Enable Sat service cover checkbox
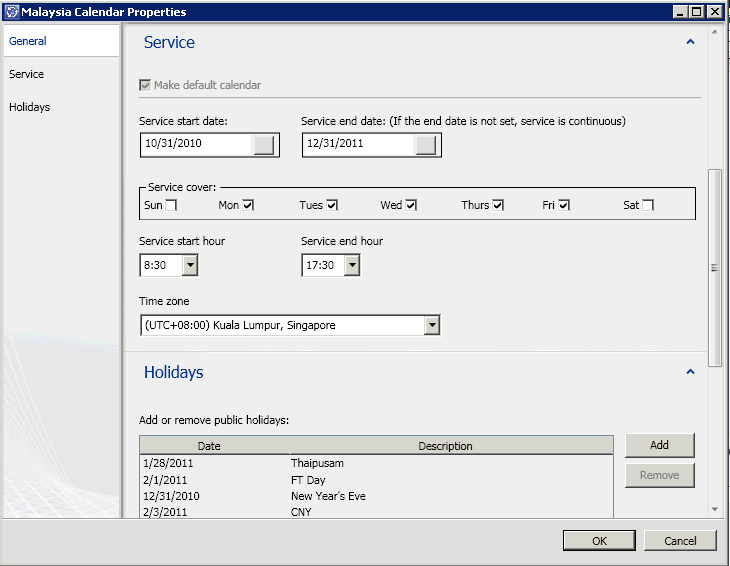The height and width of the screenshot is (566, 730). [x=648, y=205]
